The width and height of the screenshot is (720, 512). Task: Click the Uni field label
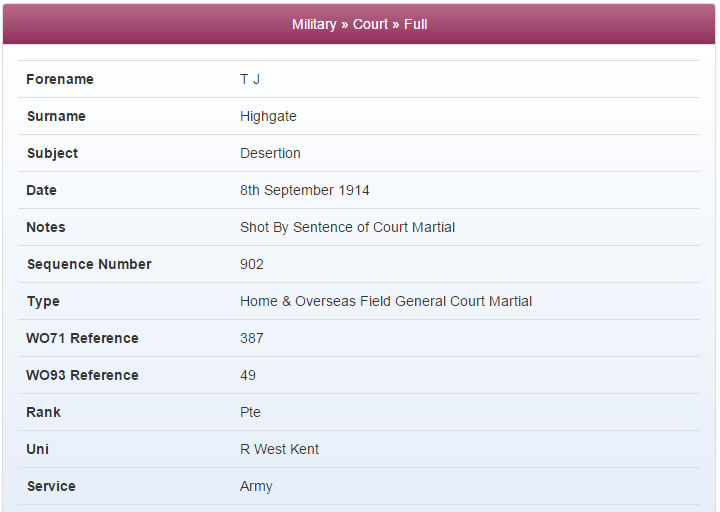coord(38,449)
